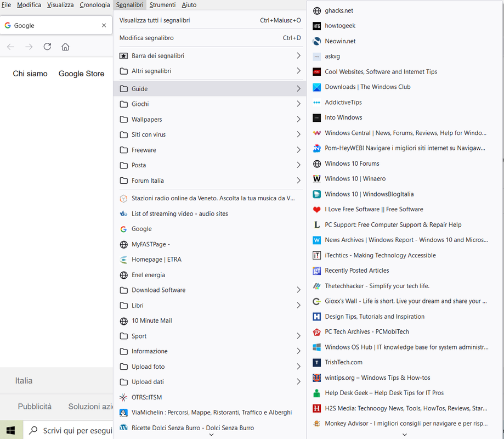Click the Google Store link
This screenshot has height=439, width=504.
(81, 74)
